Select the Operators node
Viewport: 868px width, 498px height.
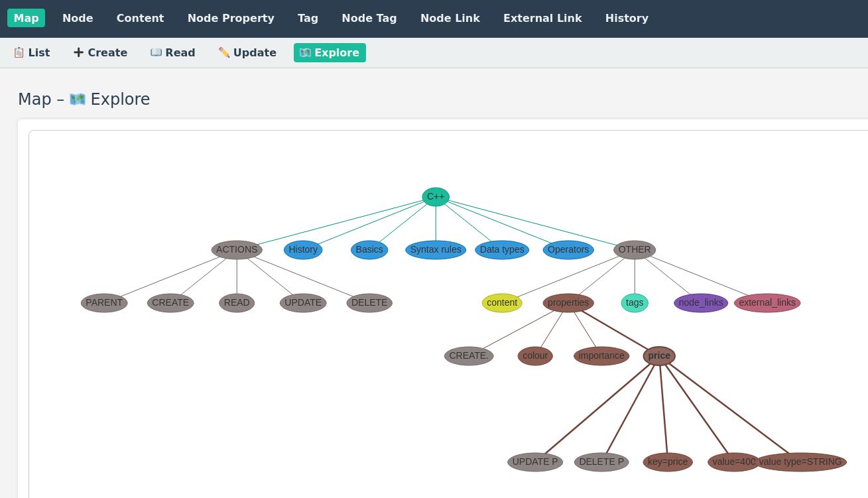[x=568, y=250]
